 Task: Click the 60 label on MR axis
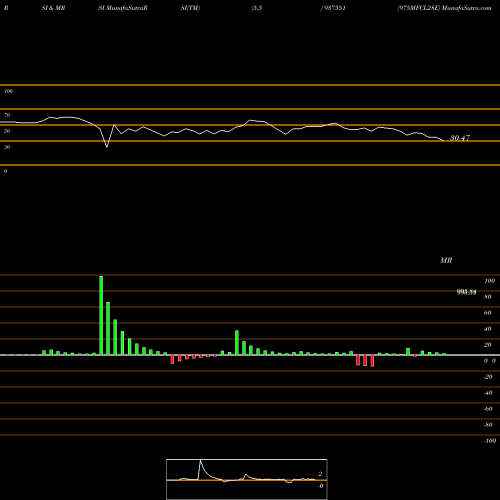(487, 313)
